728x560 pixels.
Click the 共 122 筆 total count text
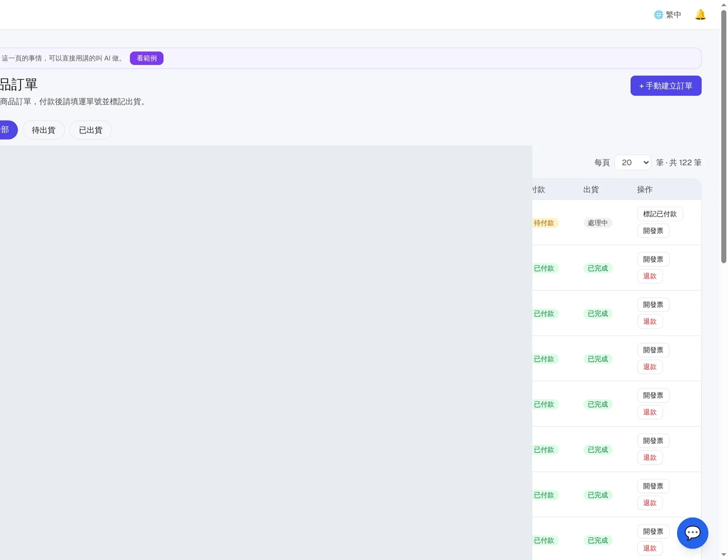[685, 162]
